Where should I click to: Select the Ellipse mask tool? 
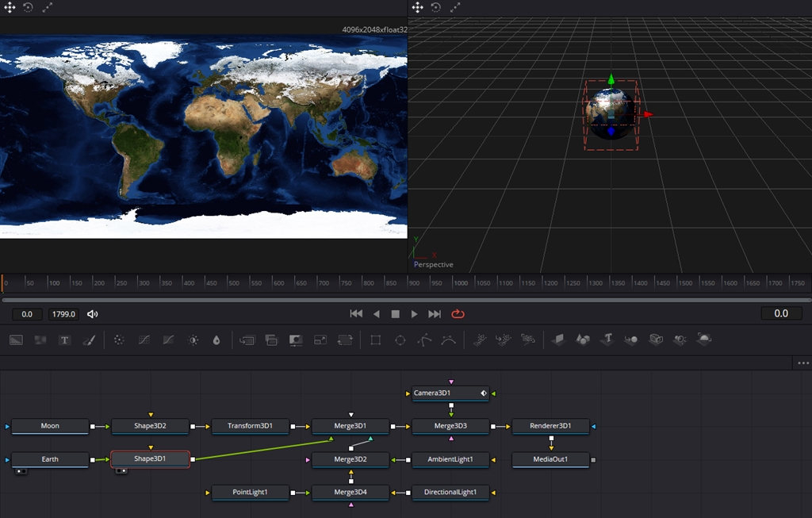click(400, 340)
